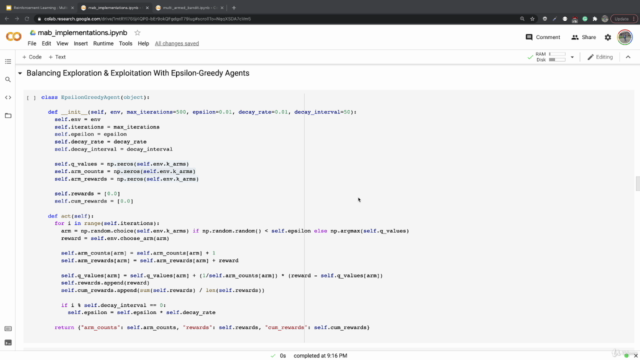Rename the notebook title mab_implementations.ipynb
The image size is (640, 360).
tap(82, 33)
